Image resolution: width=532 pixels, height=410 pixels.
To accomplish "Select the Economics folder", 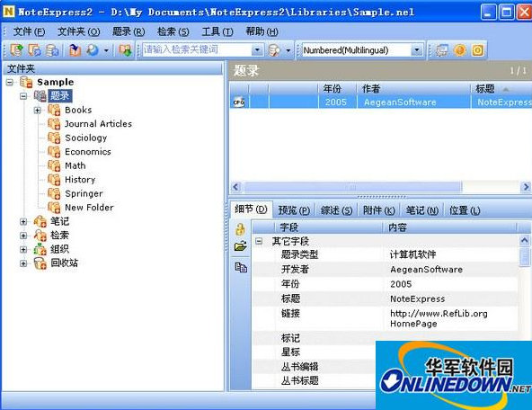I will 88,152.
